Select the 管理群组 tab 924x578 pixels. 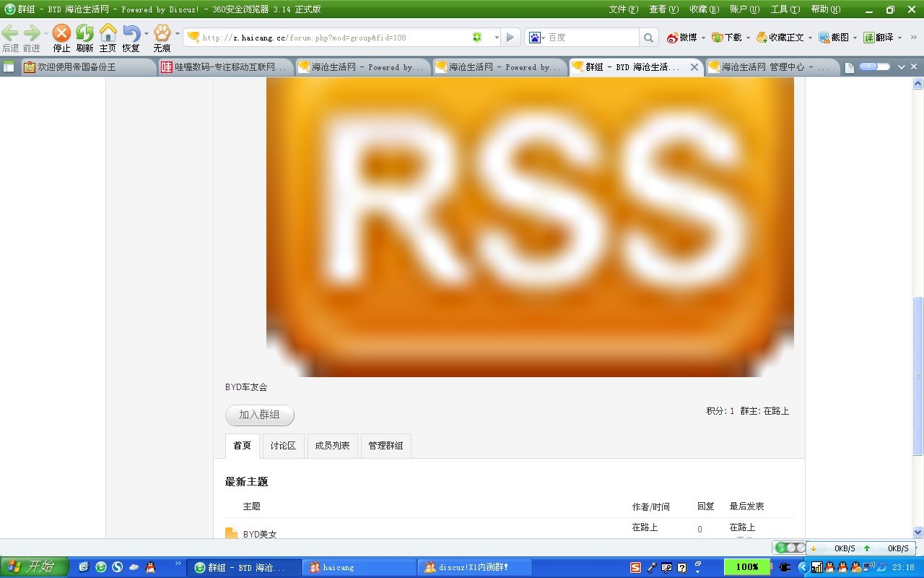point(385,446)
